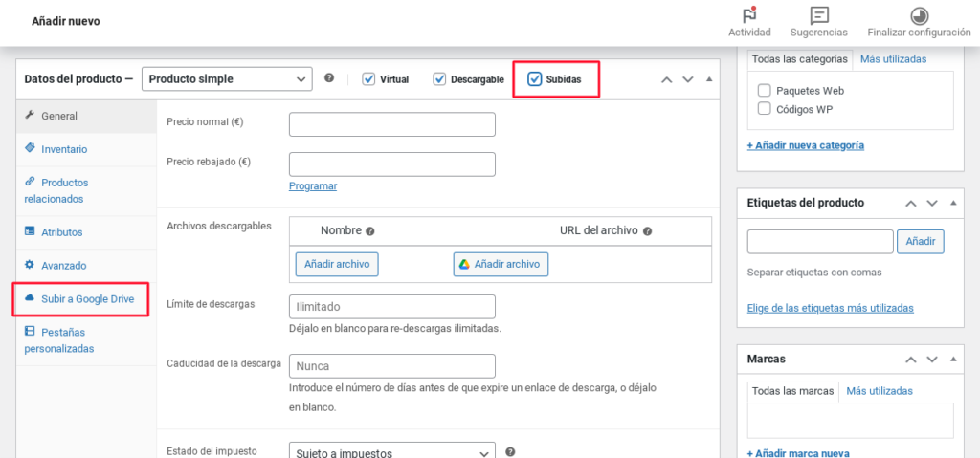Uncheck the Descargable checkbox
The height and width of the screenshot is (458, 980).
point(439,79)
